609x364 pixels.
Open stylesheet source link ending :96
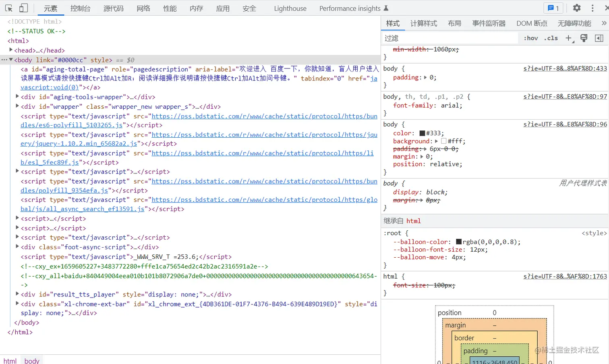[x=565, y=124]
